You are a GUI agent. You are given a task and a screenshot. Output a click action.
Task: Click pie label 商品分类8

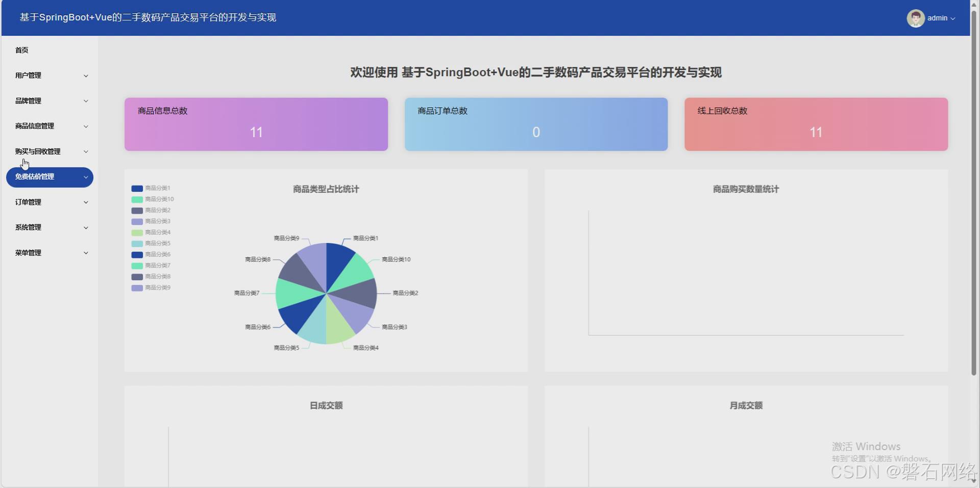tap(258, 259)
